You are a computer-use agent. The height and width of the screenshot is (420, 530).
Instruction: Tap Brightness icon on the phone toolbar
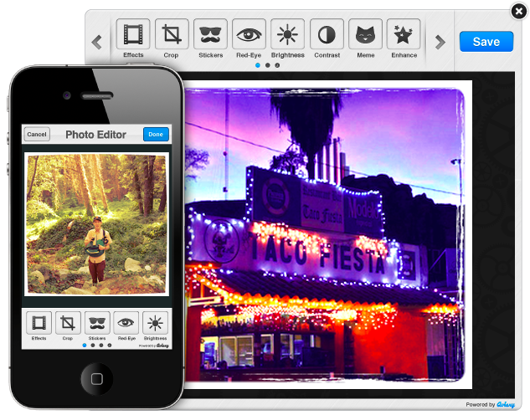(155, 323)
